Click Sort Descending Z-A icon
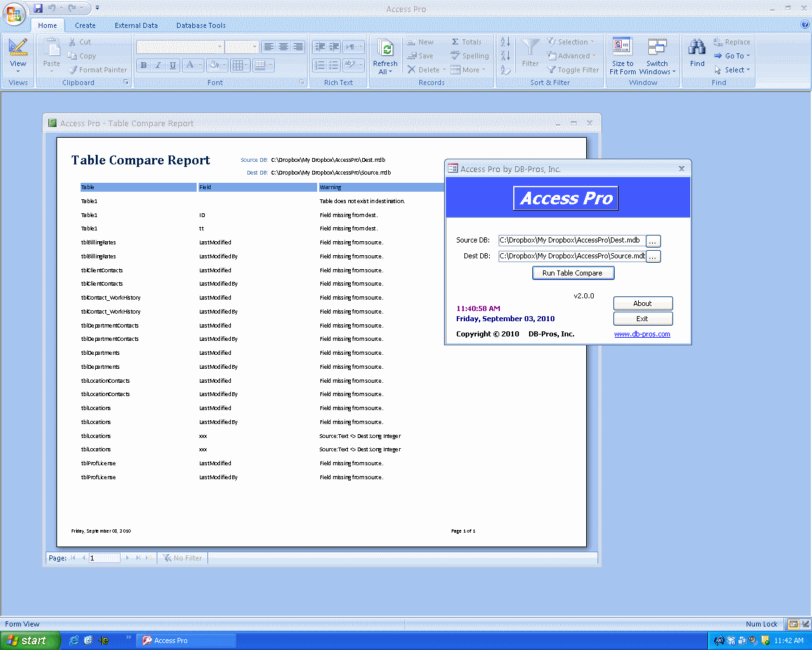Viewport: 812px width, 650px height. [506, 56]
